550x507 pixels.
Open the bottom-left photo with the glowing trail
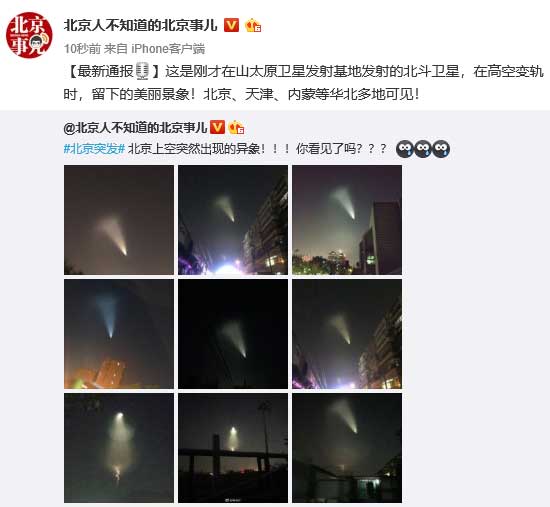coord(119,448)
